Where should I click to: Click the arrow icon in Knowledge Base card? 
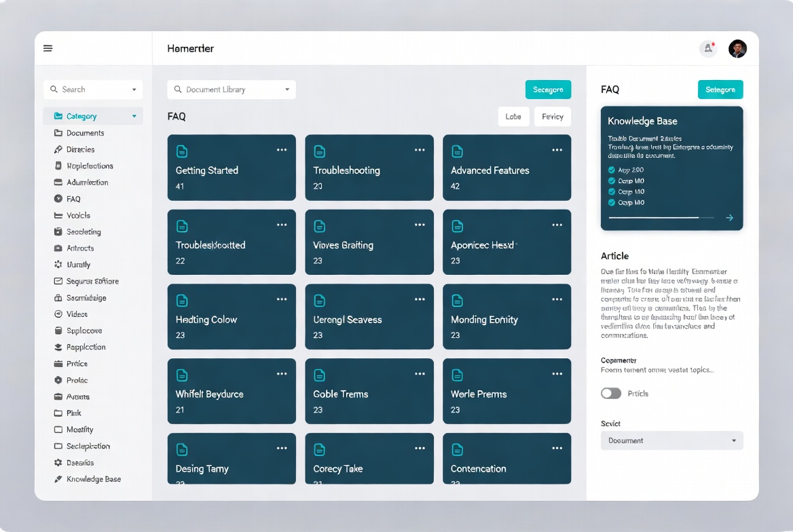[730, 218]
